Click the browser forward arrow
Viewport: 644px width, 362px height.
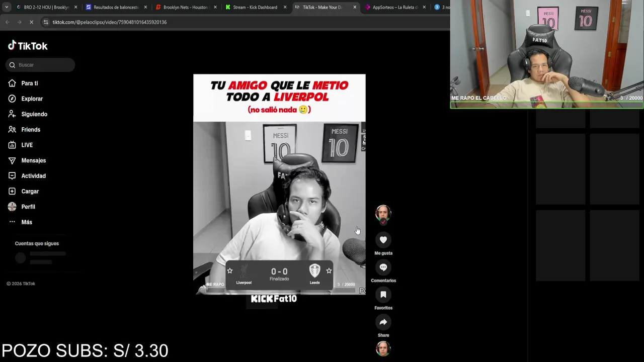coord(19,22)
